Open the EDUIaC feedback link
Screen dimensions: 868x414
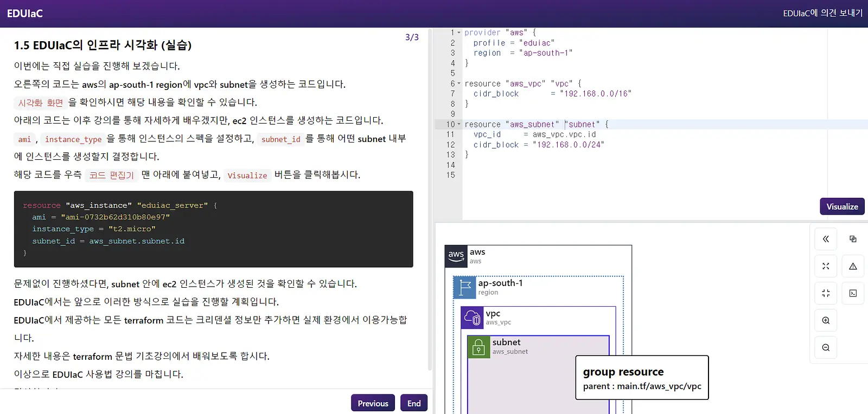click(822, 13)
